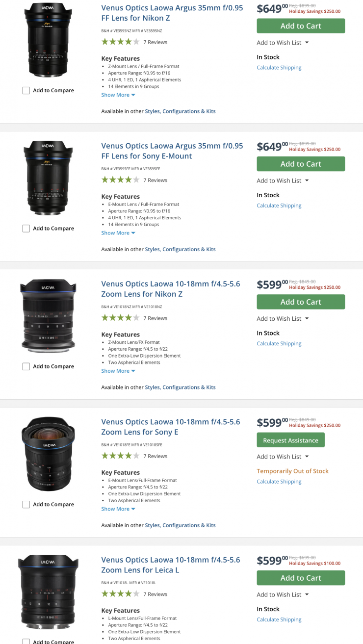
Task: Open Add to Wish List dropdown for 10-18mm Sony E
Action: (x=283, y=457)
